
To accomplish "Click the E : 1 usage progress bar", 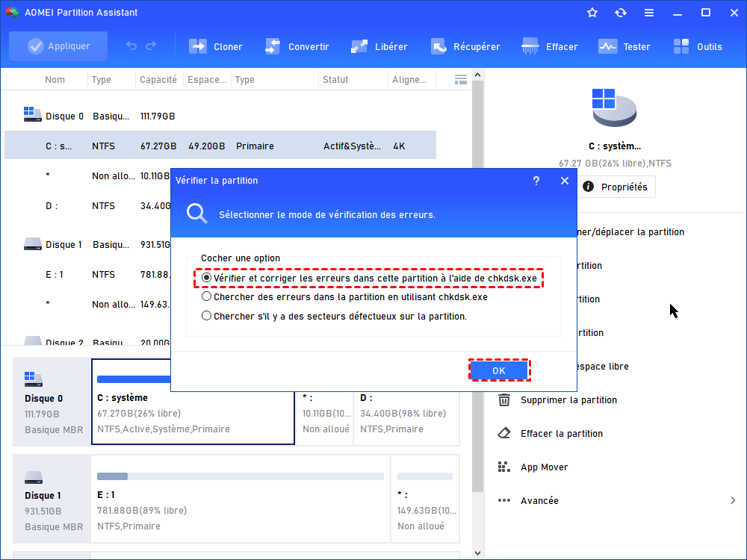I will 240,476.
